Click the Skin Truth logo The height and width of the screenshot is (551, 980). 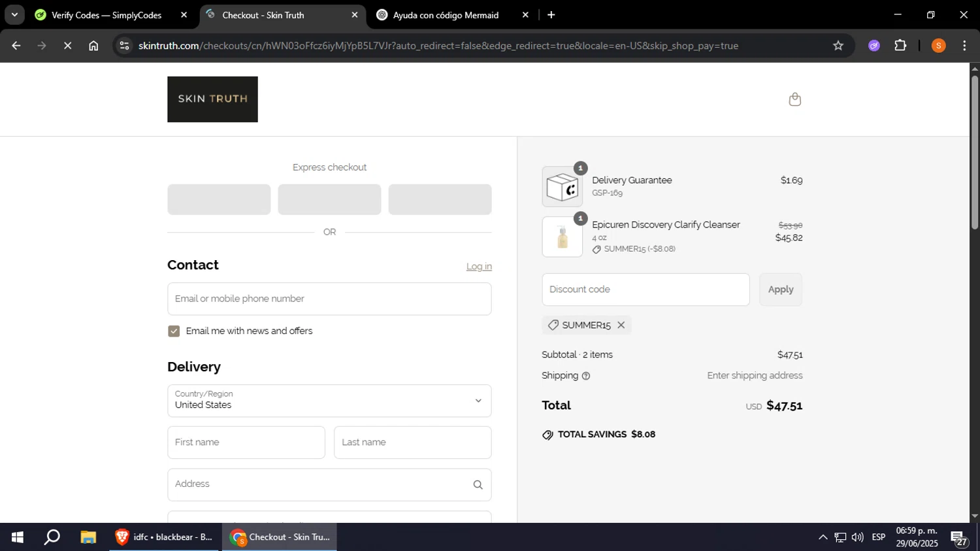click(x=212, y=99)
